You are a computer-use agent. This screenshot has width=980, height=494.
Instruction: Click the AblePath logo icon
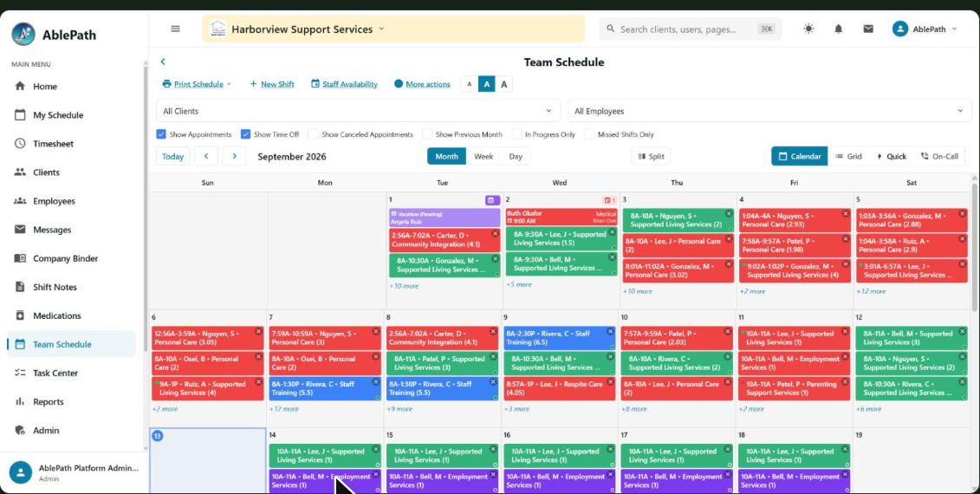(x=23, y=34)
